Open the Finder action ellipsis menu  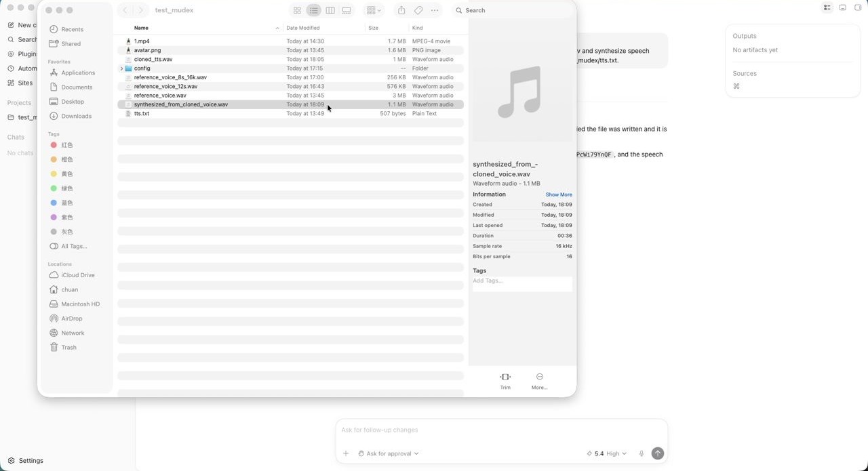point(435,10)
